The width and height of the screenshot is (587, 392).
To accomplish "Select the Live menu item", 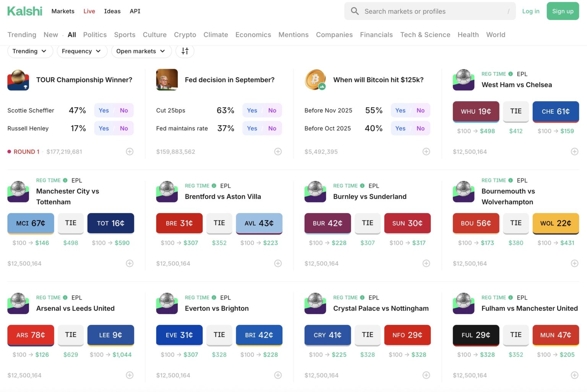I will coord(89,11).
